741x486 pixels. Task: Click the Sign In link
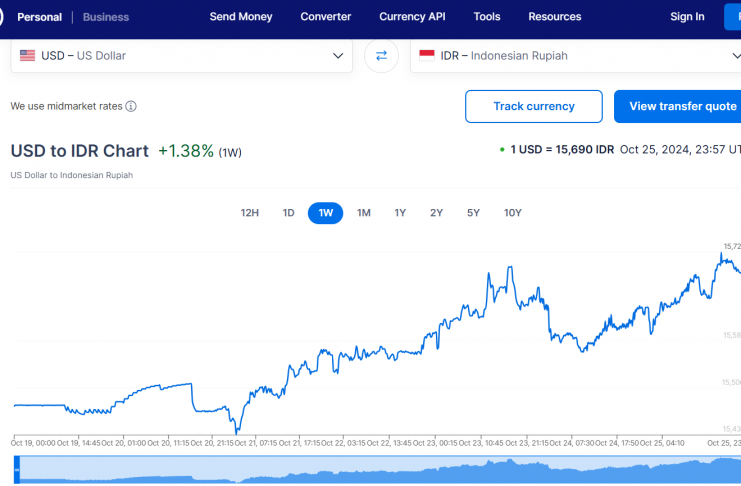pyautogui.click(x=687, y=17)
